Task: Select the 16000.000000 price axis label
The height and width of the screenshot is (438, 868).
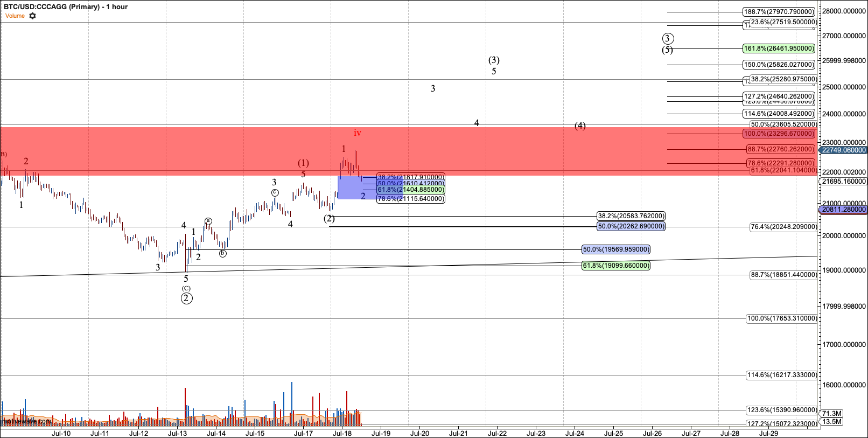Action: click(x=844, y=385)
